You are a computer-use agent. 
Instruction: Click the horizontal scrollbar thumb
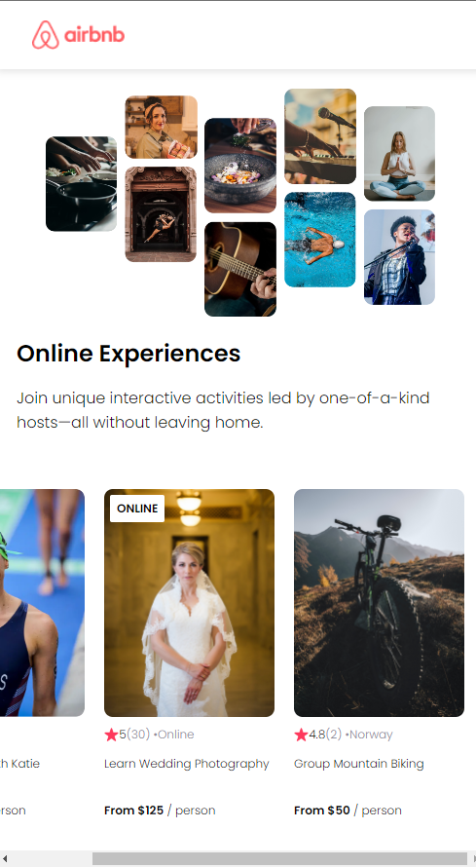(279, 858)
